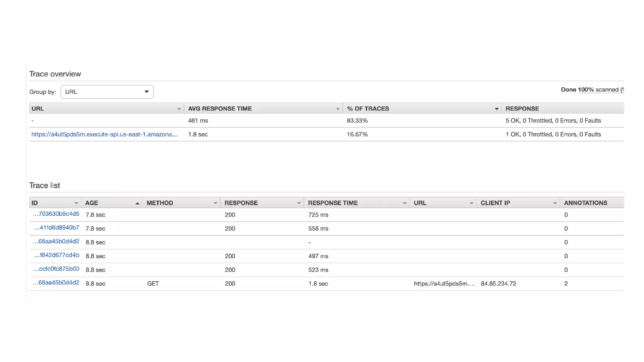The height and width of the screenshot is (362, 644).
Task: Open trace ...ccfc0fc875b00
Action: pos(56,269)
